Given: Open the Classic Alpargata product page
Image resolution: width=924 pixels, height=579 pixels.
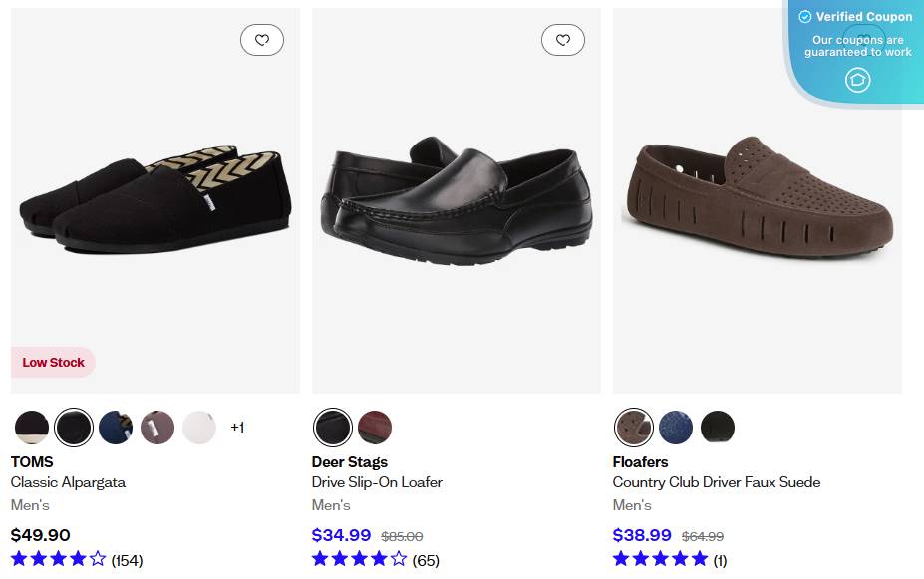Looking at the screenshot, I should coord(68,482).
